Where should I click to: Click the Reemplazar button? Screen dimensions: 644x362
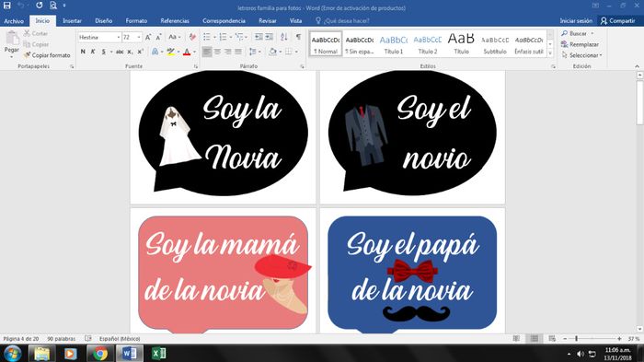580,44
